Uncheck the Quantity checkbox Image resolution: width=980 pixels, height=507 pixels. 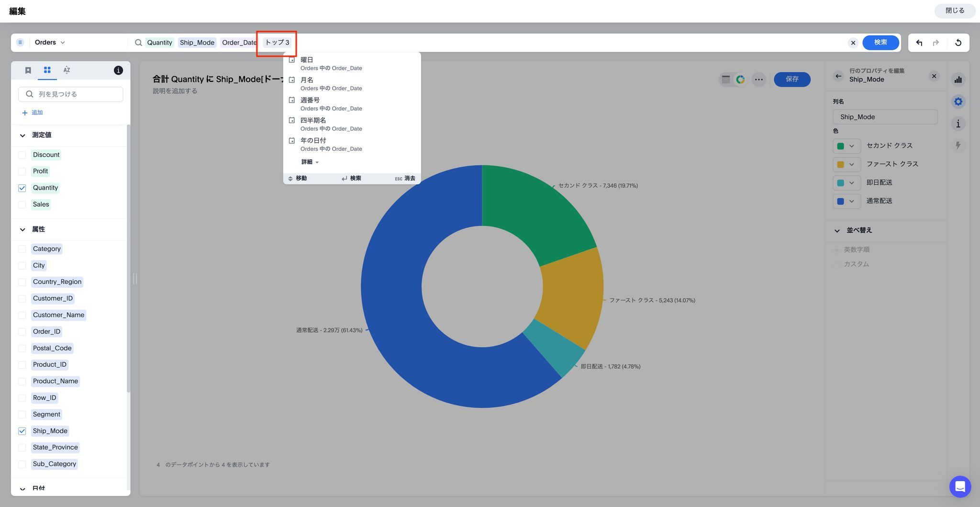tap(22, 188)
